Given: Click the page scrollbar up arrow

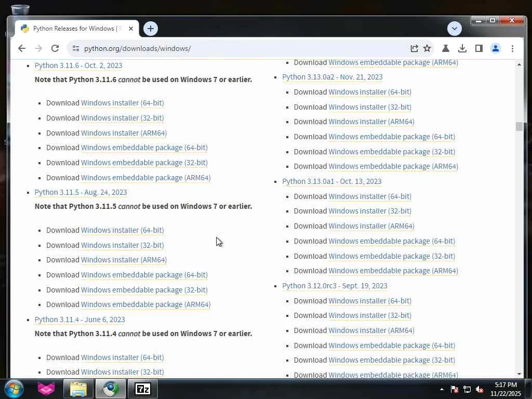Looking at the screenshot, I should pyautogui.click(x=519, y=64).
